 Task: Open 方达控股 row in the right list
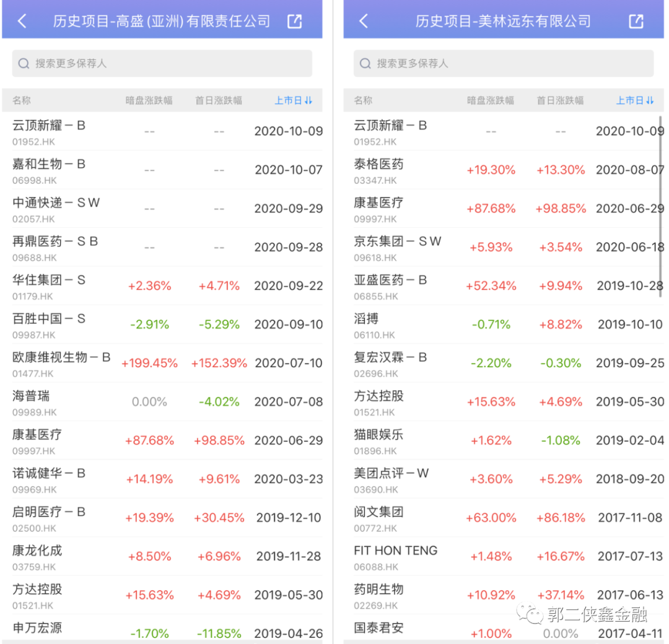[504, 402]
